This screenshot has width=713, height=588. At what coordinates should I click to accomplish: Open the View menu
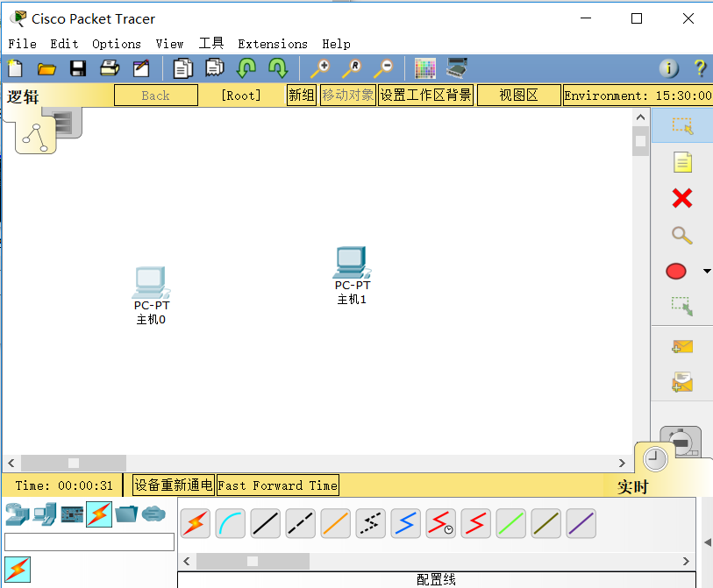tap(169, 44)
